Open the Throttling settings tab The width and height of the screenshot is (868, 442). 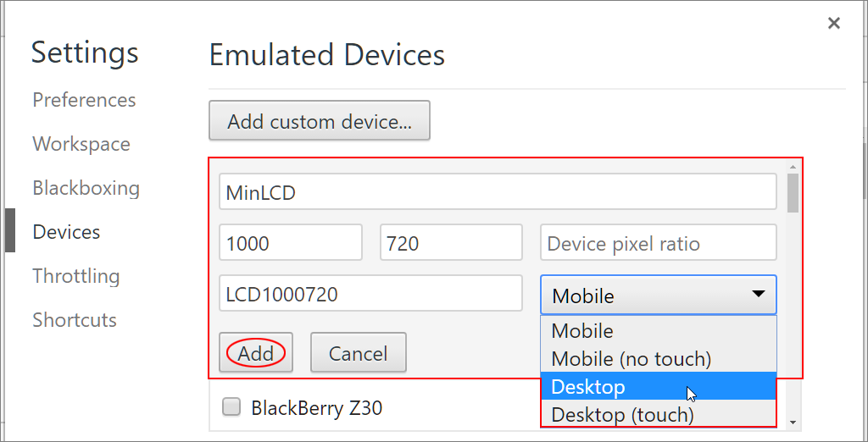75,275
